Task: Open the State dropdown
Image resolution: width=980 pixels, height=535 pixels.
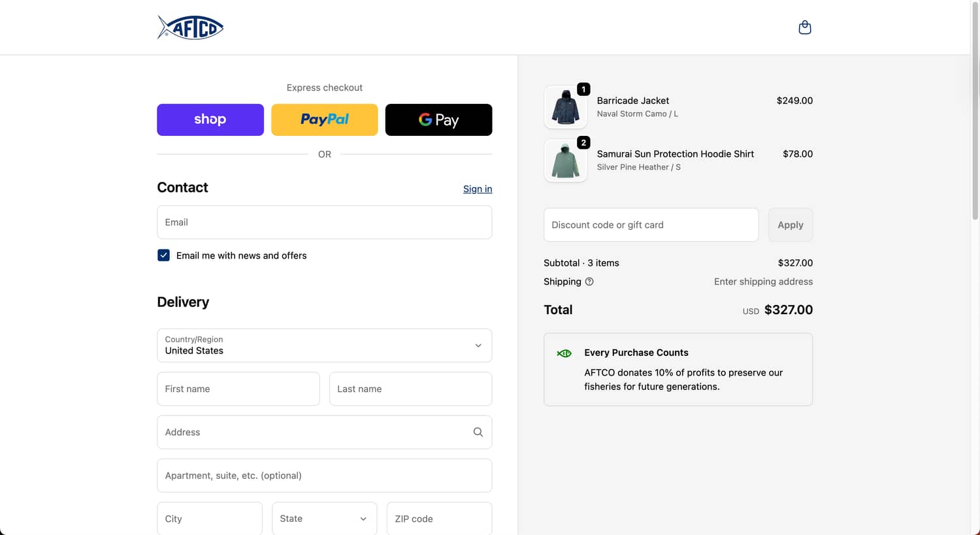Action: [x=324, y=518]
